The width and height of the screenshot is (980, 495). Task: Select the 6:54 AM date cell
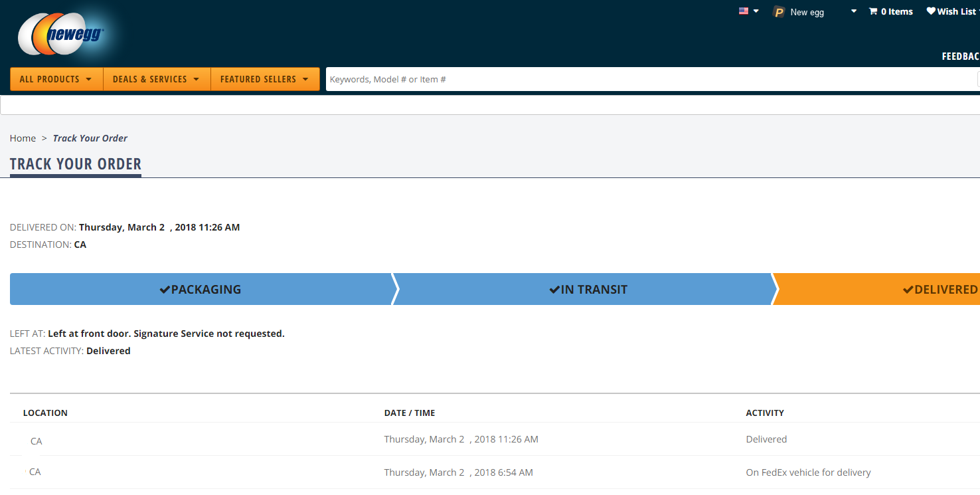459,472
